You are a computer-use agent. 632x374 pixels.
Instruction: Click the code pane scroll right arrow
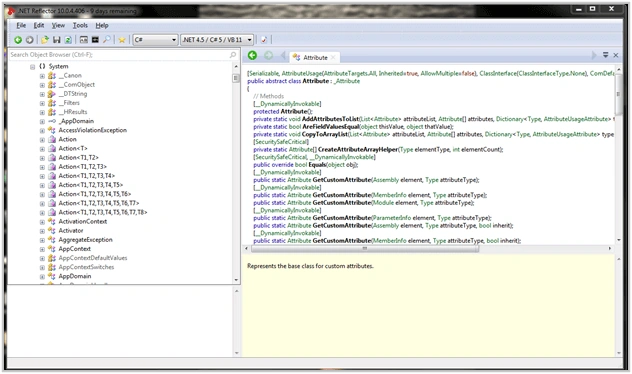(610, 249)
